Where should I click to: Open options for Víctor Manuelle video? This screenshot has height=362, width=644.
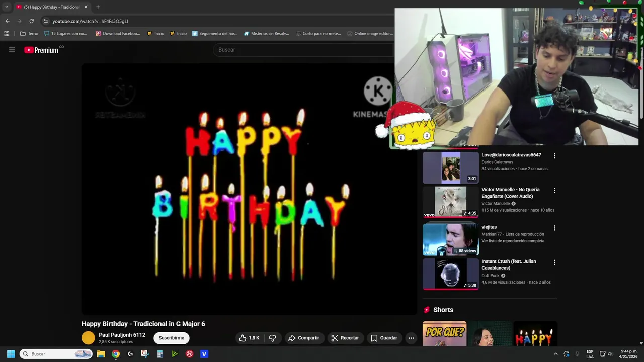554,191
